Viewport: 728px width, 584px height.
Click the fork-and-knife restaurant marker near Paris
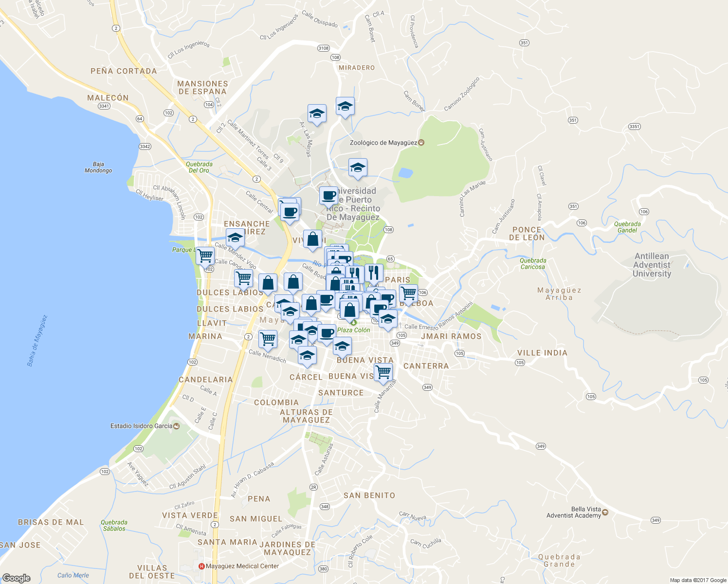[x=374, y=272]
